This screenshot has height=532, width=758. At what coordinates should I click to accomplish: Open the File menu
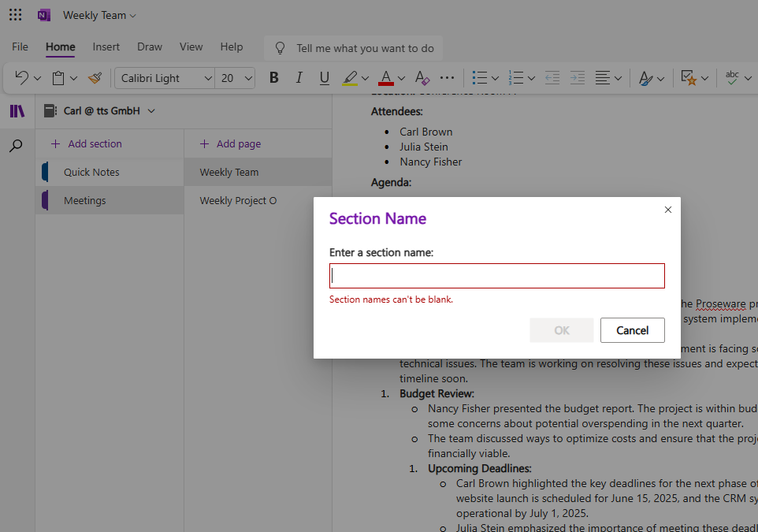click(x=20, y=47)
